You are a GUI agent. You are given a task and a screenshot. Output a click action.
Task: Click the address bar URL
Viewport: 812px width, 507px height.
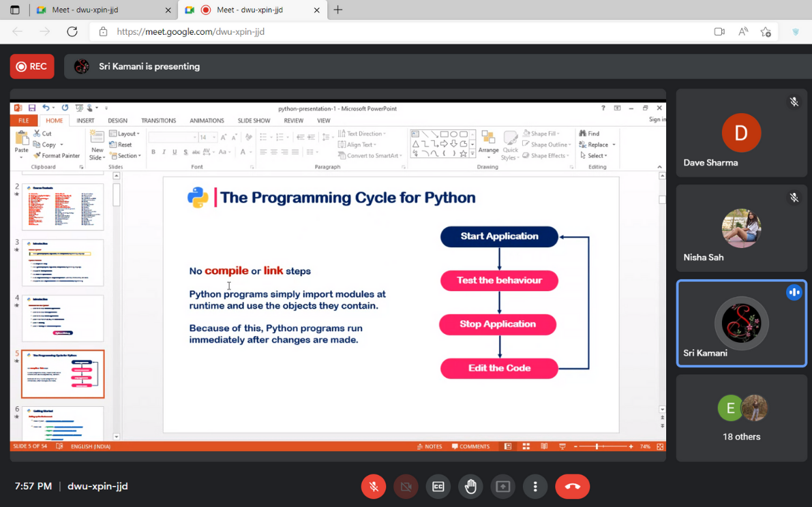click(x=191, y=31)
